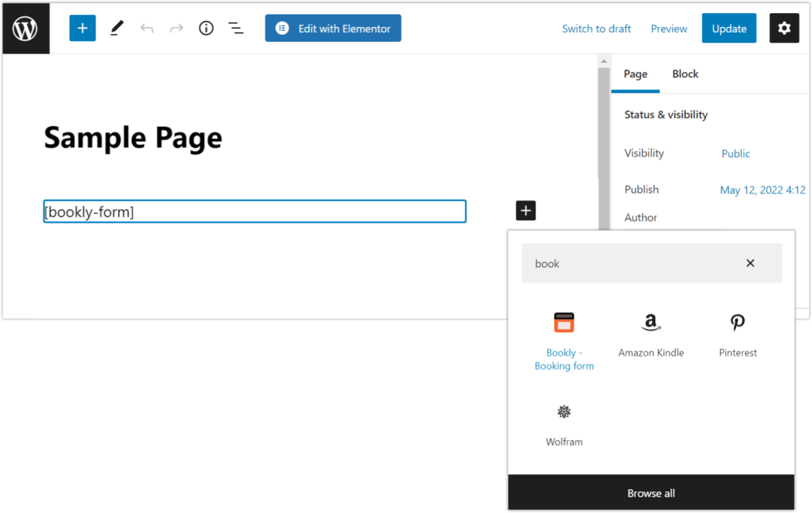Clear the block search field
The image size is (812, 513).
point(750,263)
